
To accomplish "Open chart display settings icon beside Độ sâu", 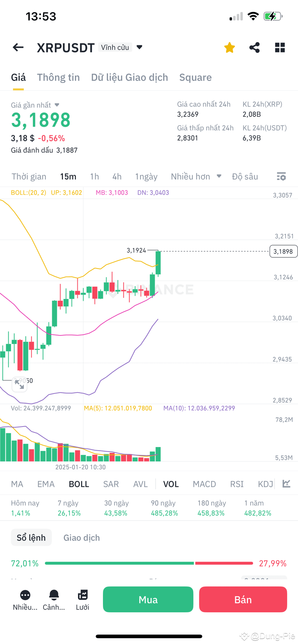I will point(281,176).
